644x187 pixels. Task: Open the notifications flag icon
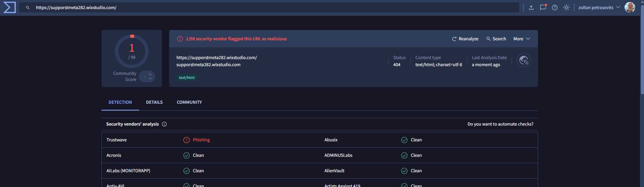(x=543, y=7)
